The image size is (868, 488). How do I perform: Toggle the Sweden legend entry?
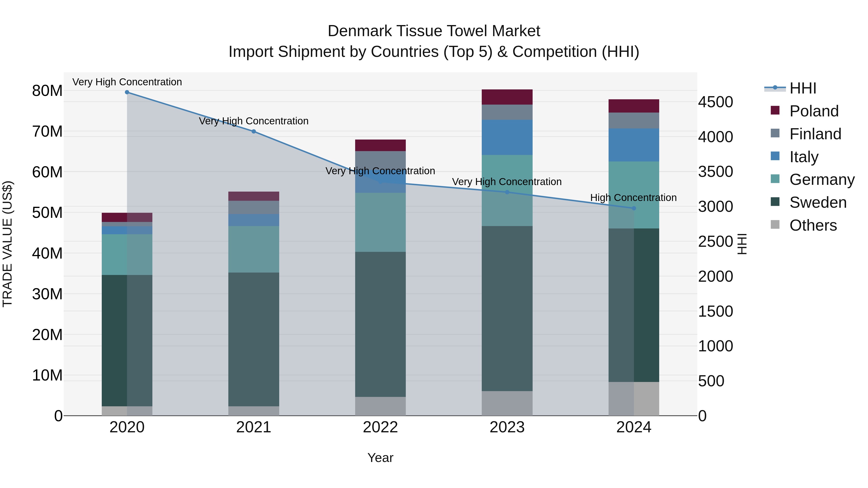[808, 202]
